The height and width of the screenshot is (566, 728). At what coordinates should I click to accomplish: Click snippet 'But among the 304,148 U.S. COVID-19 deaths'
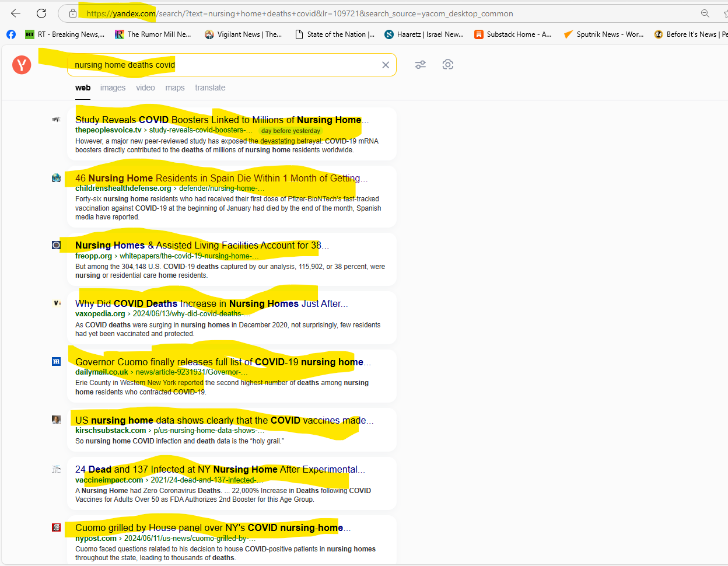(230, 271)
